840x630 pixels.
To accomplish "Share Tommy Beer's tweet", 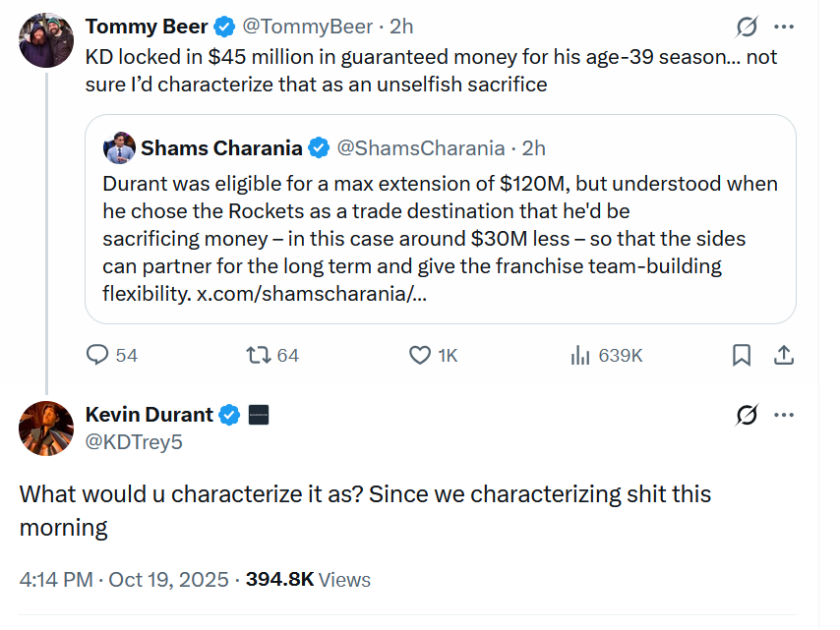I will coord(784,355).
